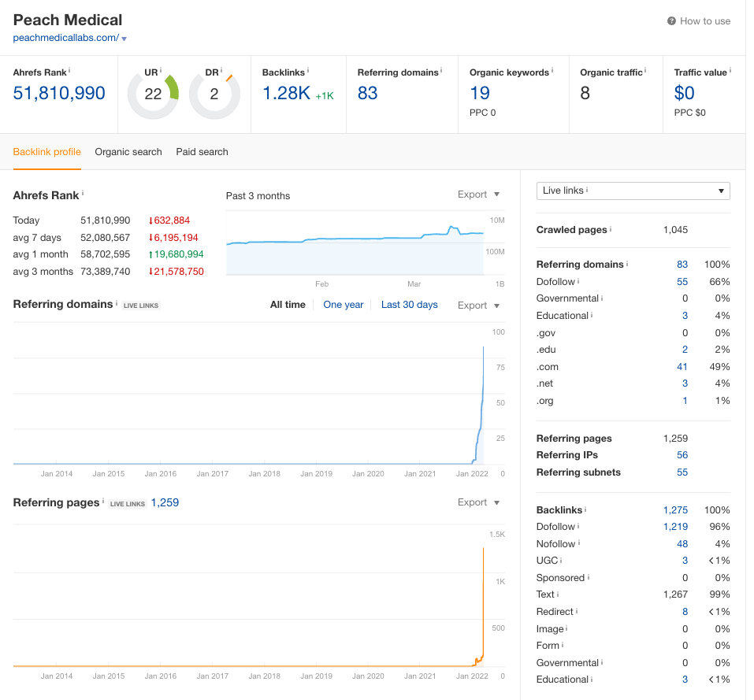This screenshot has width=754, height=700.
Task: Click info icon in Ahrefs Rank section heading
Action: click(x=83, y=193)
